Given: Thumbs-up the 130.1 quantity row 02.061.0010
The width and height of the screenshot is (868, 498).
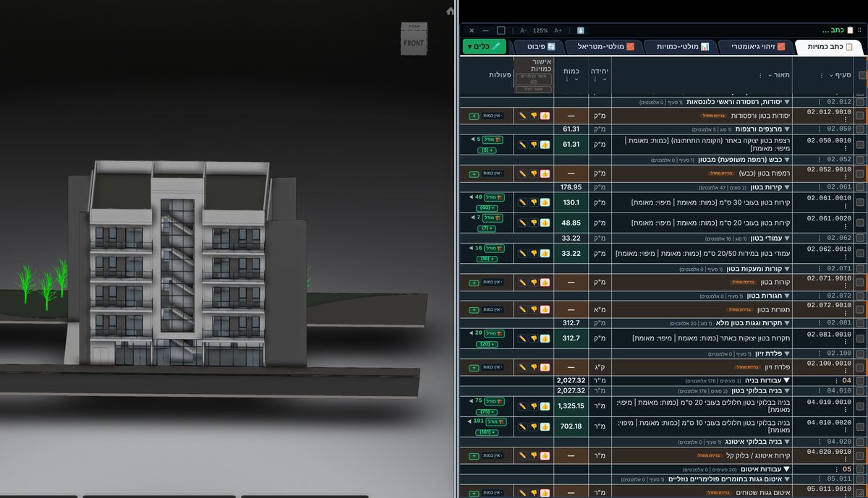Looking at the screenshot, I should [545, 202].
